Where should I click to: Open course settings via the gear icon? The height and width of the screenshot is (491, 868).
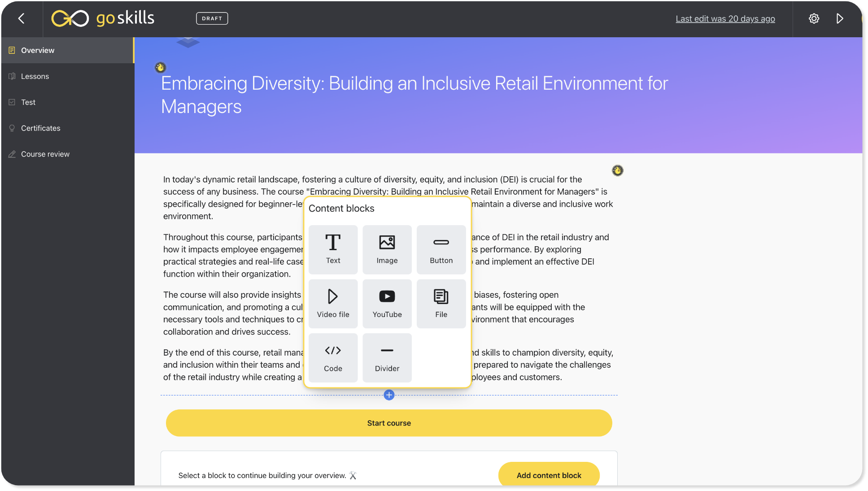[814, 18]
